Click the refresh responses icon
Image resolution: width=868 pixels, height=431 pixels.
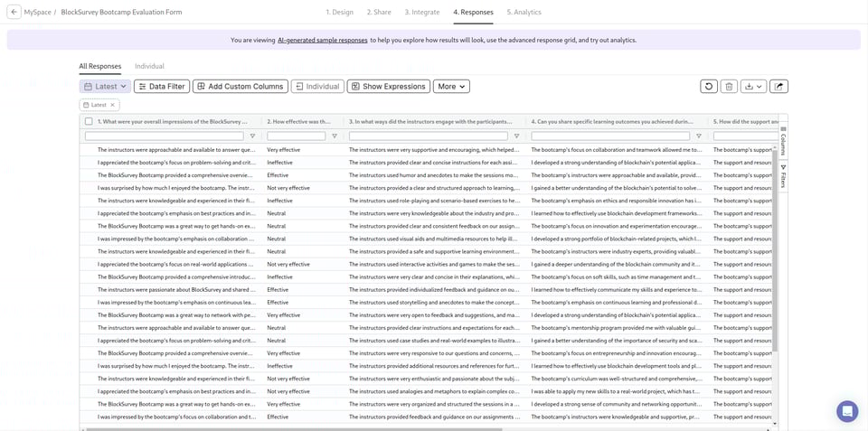click(x=709, y=87)
